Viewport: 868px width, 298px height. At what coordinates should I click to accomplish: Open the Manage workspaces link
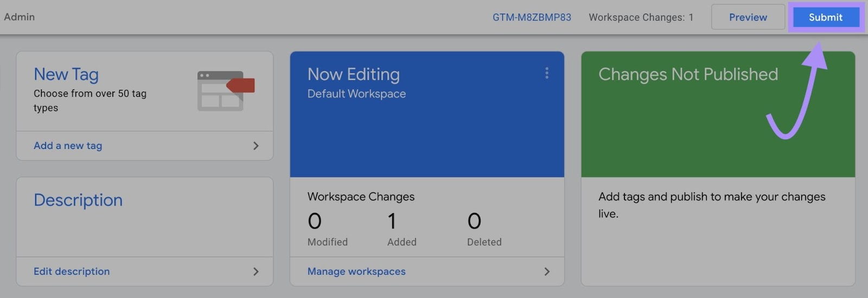point(356,271)
